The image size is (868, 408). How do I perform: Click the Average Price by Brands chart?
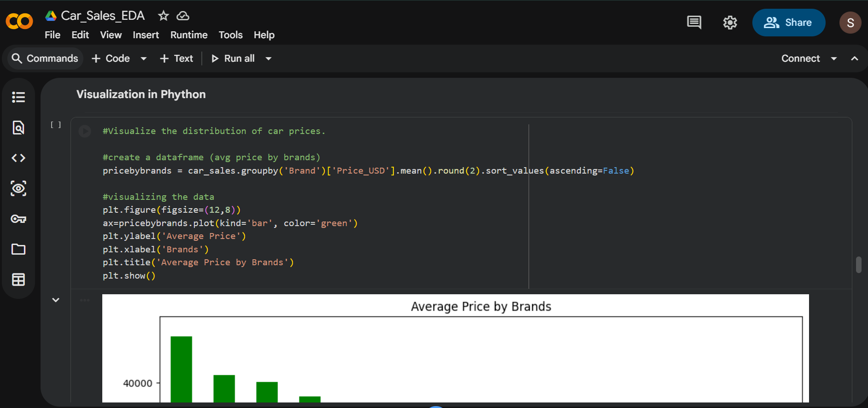coord(455,348)
